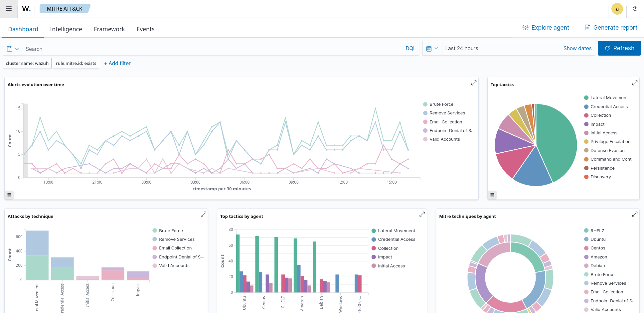The image size is (644, 313).
Task: Focus the Search query input field
Action: (x=212, y=49)
